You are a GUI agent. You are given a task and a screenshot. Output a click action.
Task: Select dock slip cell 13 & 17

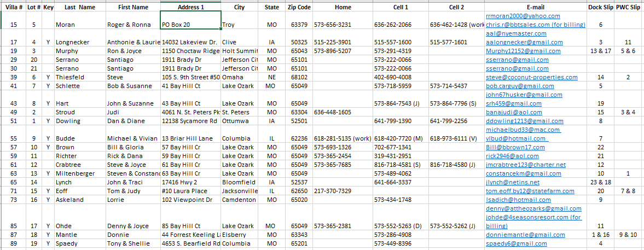click(601, 51)
